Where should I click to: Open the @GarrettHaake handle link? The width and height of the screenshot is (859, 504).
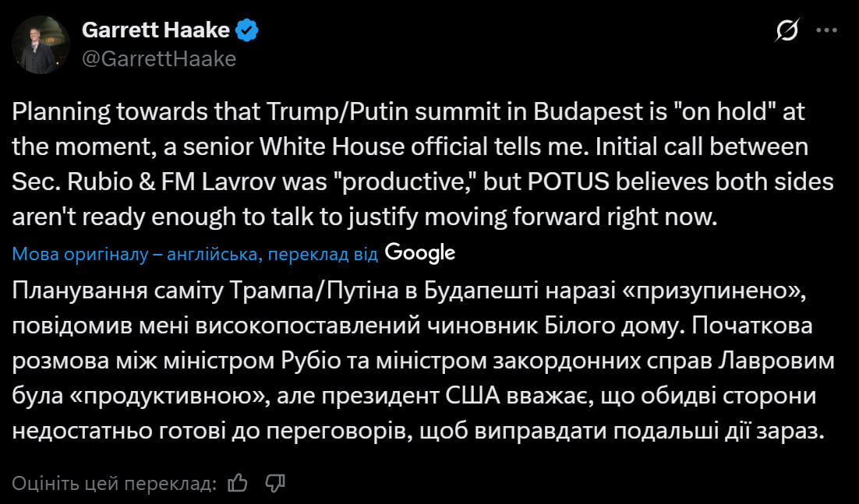pyautogui.click(x=159, y=58)
